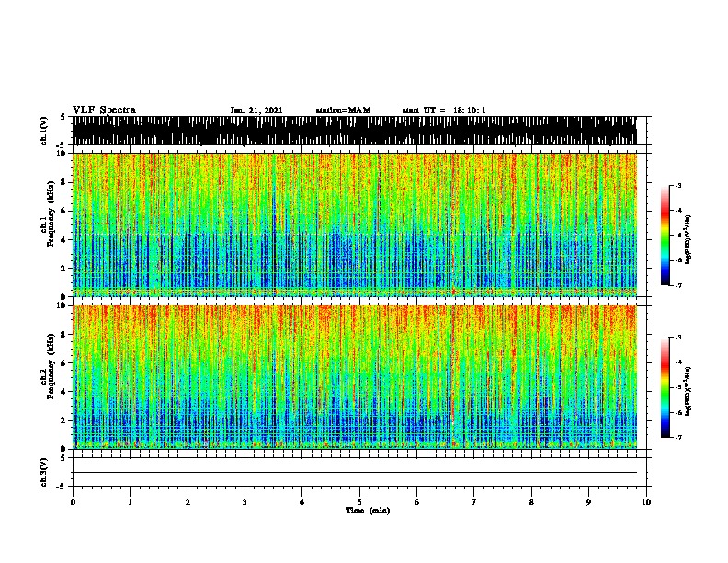Click inside the ch.2 frequency spectrogram
728x563 pixels.
(354, 377)
